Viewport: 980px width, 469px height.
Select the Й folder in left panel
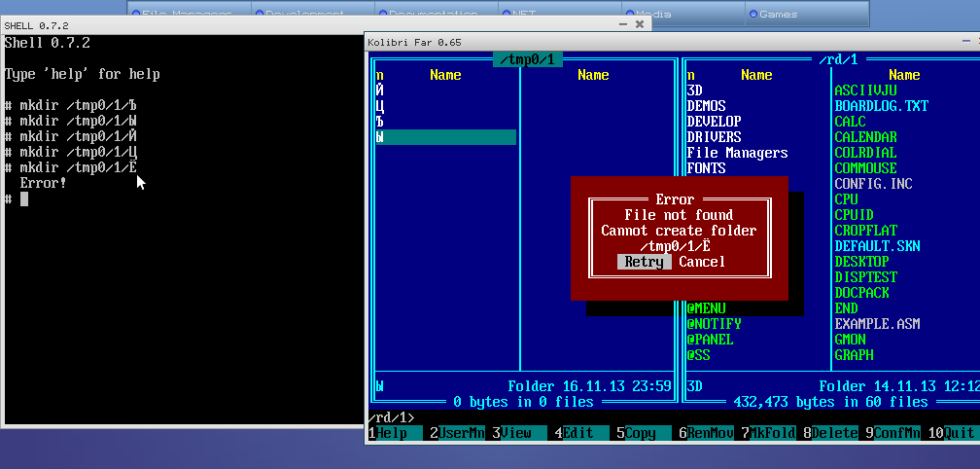click(380, 90)
